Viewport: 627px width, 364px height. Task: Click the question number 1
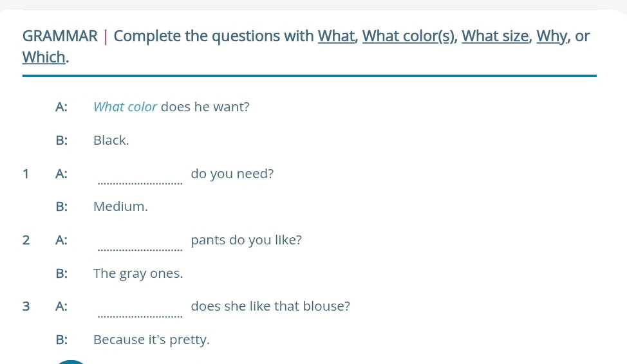click(x=26, y=174)
